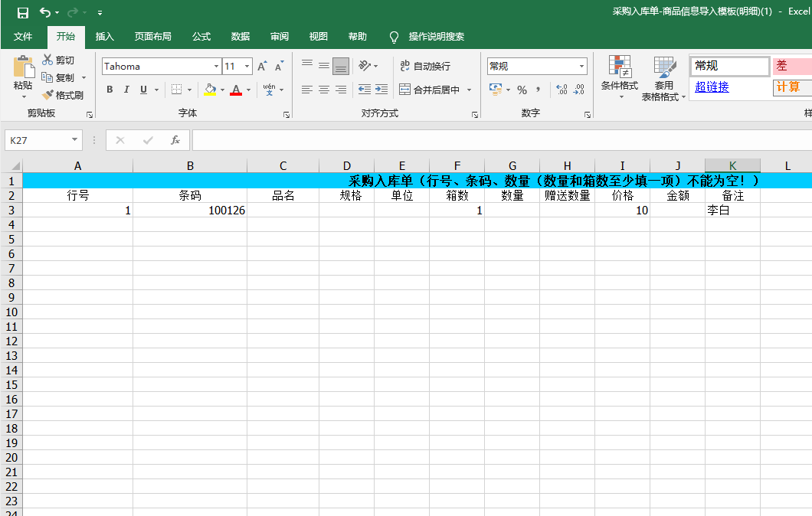812x516 pixels.
Task: Decrease the font size with the smaller A icon
Action: [x=280, y=66]
